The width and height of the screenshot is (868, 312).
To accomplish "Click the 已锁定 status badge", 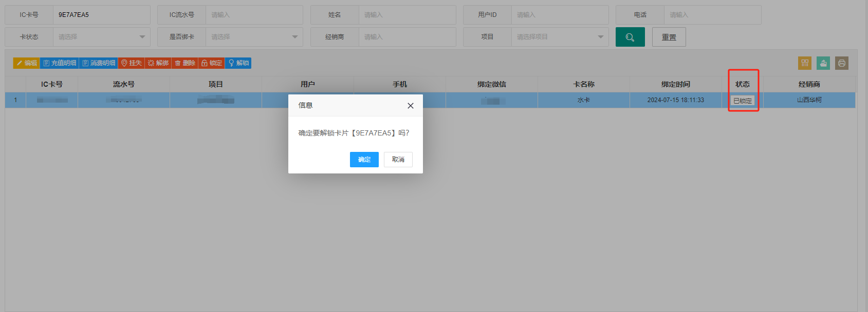I will (x=743, y=101).
